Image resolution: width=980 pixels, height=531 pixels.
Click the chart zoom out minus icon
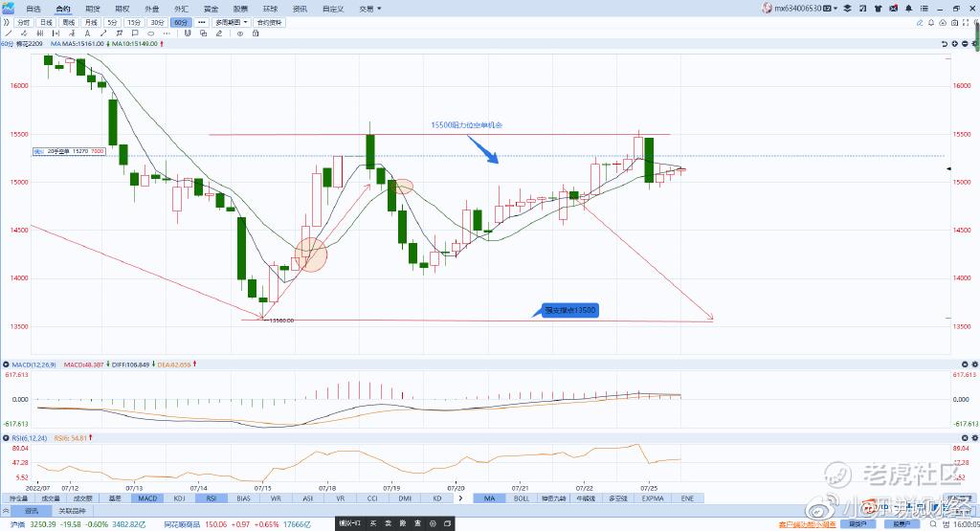(965, 44)
